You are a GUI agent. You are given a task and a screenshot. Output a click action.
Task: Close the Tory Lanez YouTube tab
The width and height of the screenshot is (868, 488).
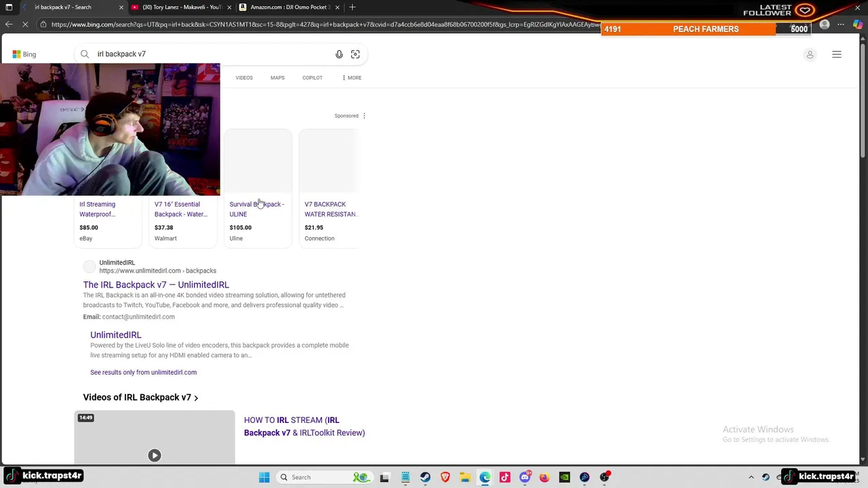(229, 7)
